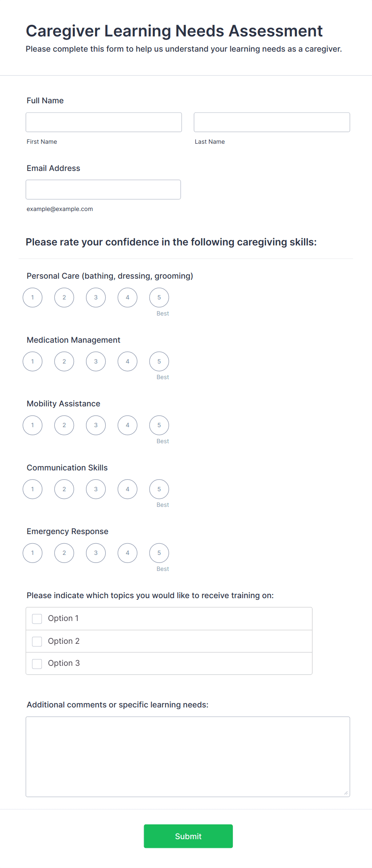
Task: Select the Last Name input box
Action: (272, 122)
